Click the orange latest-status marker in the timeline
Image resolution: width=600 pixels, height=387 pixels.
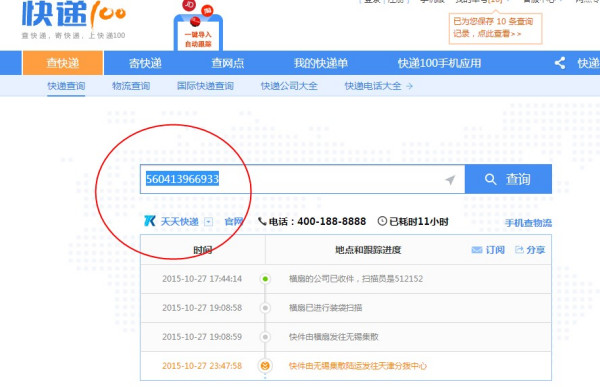coord(265,366)
